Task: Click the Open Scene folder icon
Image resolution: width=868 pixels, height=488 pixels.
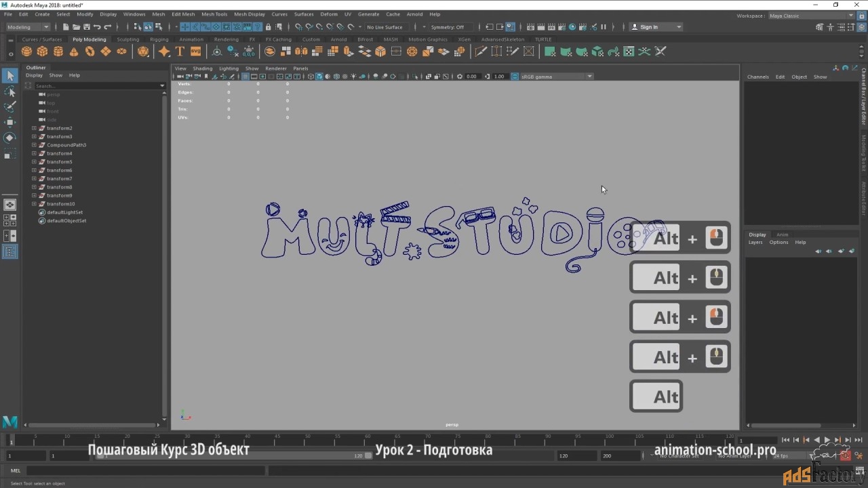Action: coord(76,27)
